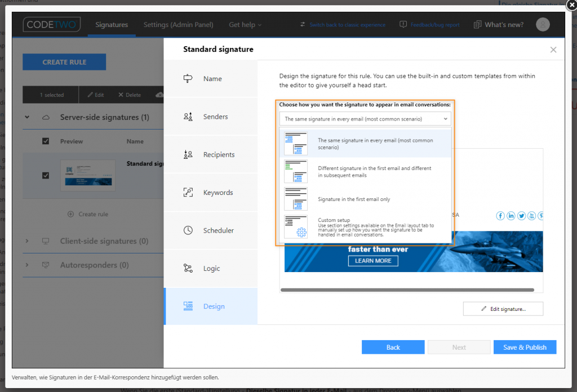Click the Recipients people icon

point(188,154)
